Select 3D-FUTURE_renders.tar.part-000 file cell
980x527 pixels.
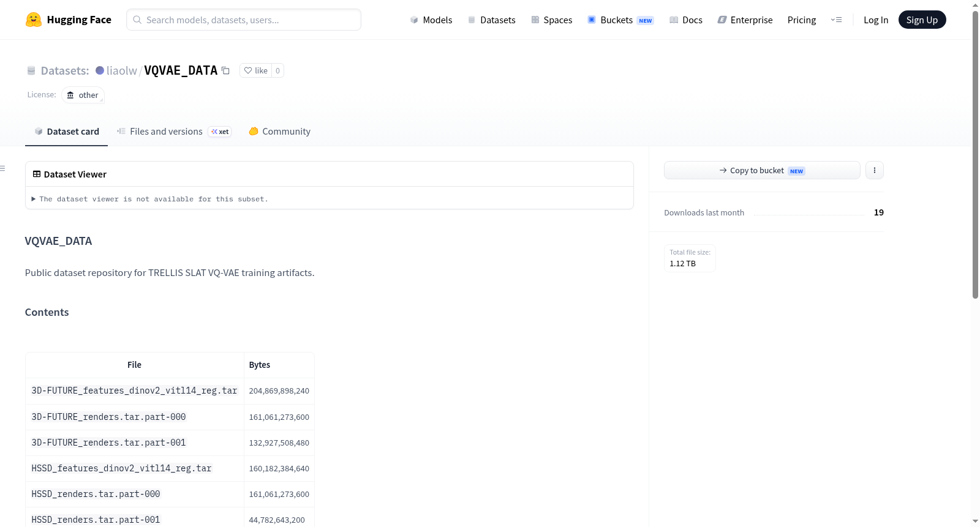[134, 417]
